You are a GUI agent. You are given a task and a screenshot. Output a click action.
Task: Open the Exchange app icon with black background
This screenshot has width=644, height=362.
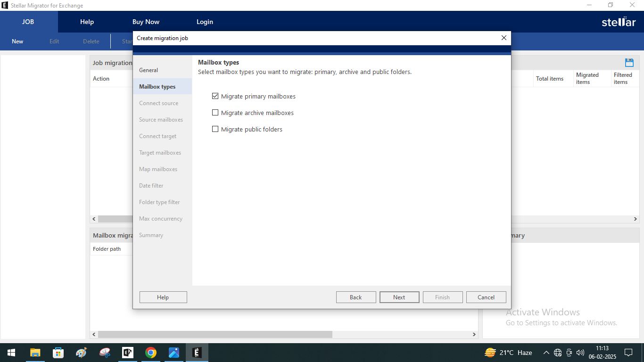[128, 353]
